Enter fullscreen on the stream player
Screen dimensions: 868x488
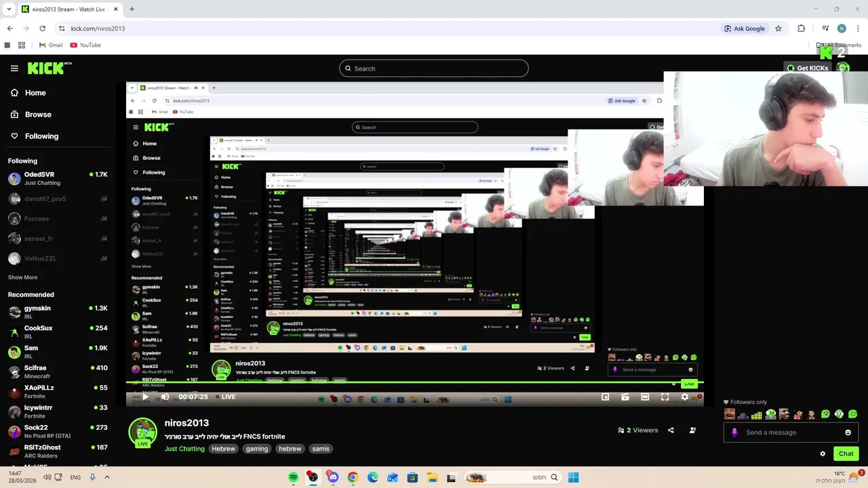point(665,397)
